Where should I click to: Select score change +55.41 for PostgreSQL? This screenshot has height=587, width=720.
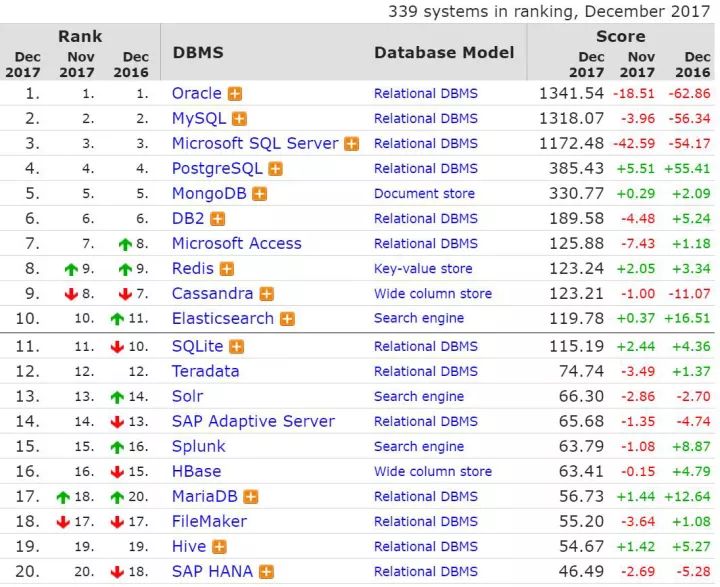click(x=687, y=169)
